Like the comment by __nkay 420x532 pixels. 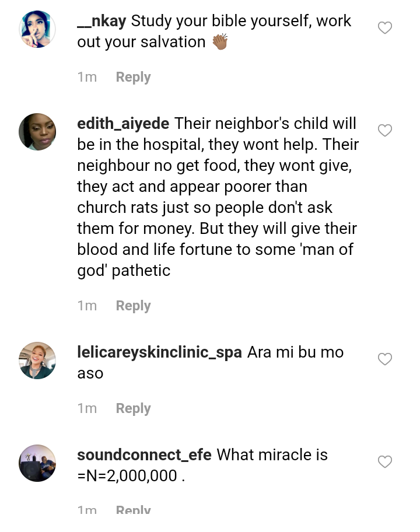point(385,27)
